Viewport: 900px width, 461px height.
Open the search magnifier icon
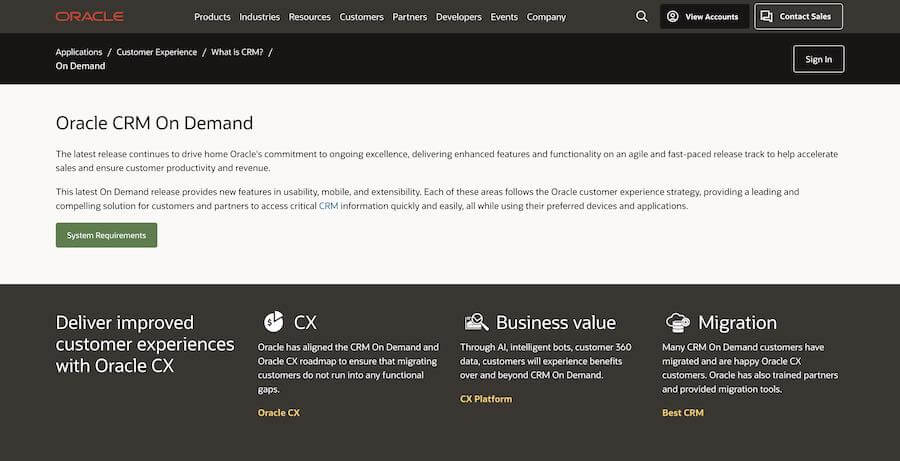(642, 17)
